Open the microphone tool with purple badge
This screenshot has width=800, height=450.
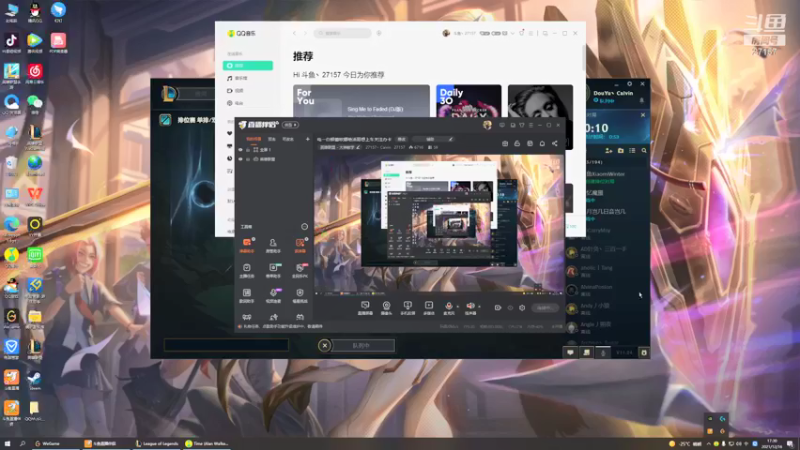pos(273,295)
